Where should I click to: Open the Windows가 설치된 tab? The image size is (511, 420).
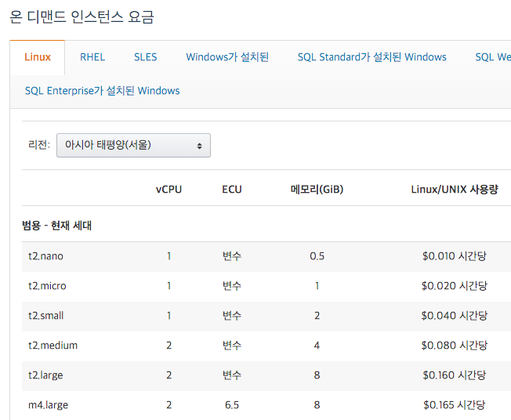pos(227,57)
